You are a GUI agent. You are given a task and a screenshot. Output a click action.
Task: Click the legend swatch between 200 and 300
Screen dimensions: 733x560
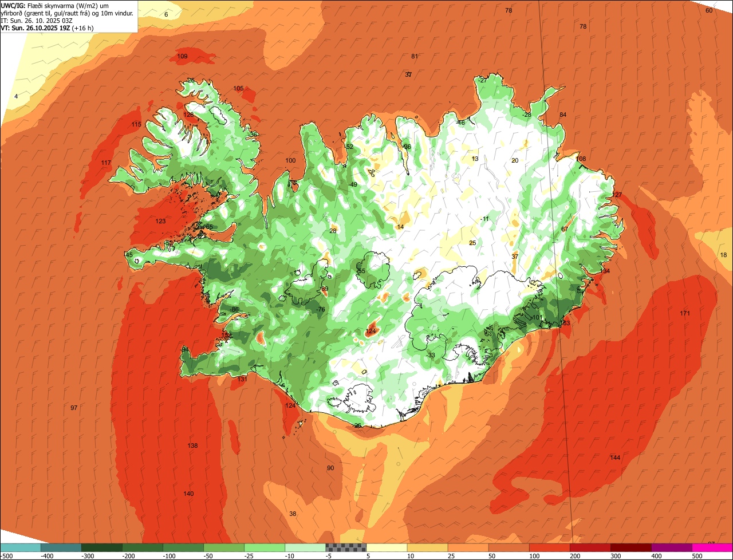point(589,547)
